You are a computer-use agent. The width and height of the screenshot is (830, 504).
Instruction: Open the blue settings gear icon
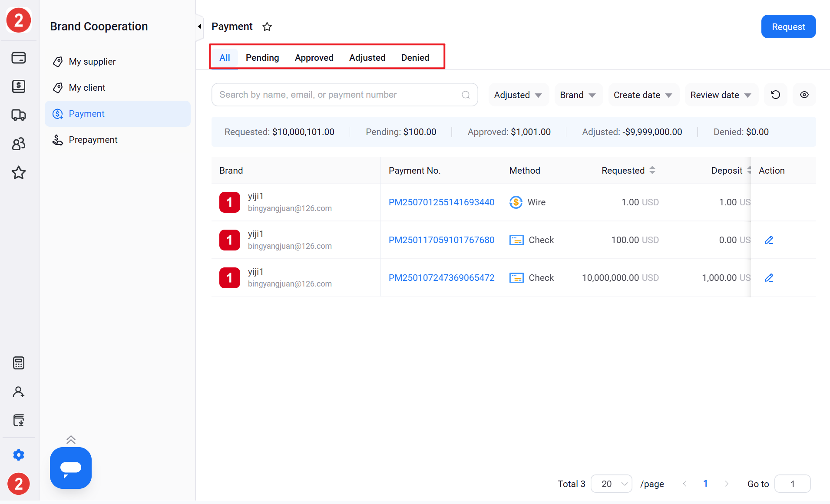[x=19, y=455]
